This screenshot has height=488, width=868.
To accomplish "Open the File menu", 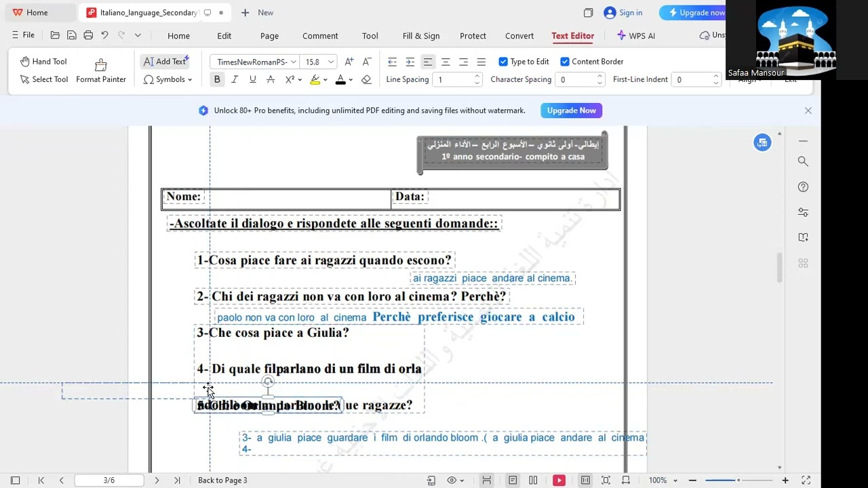I will 22,35.
